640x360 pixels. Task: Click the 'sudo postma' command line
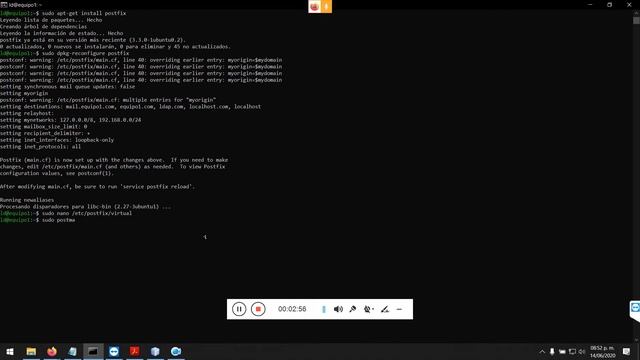38,220
